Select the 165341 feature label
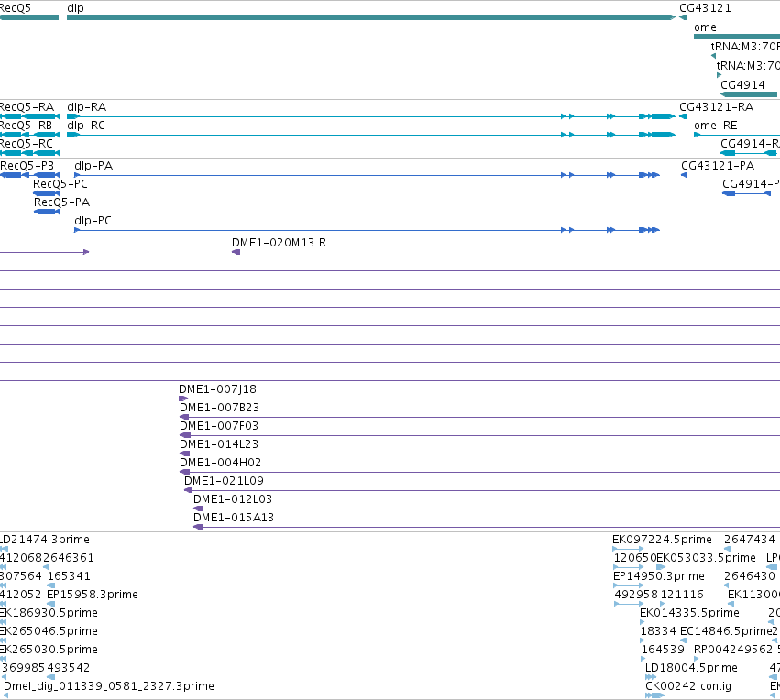Viewport: 780px width, 700px height. (69, 576)
